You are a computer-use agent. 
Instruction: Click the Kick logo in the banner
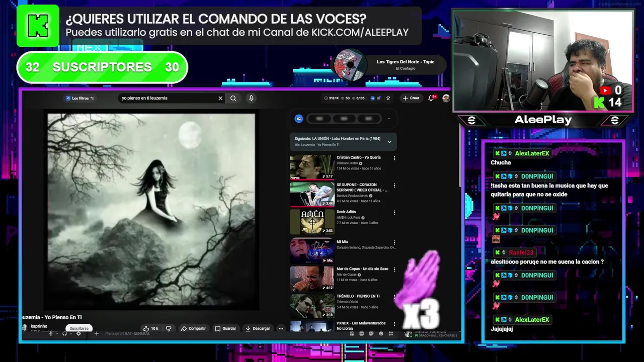38,26
